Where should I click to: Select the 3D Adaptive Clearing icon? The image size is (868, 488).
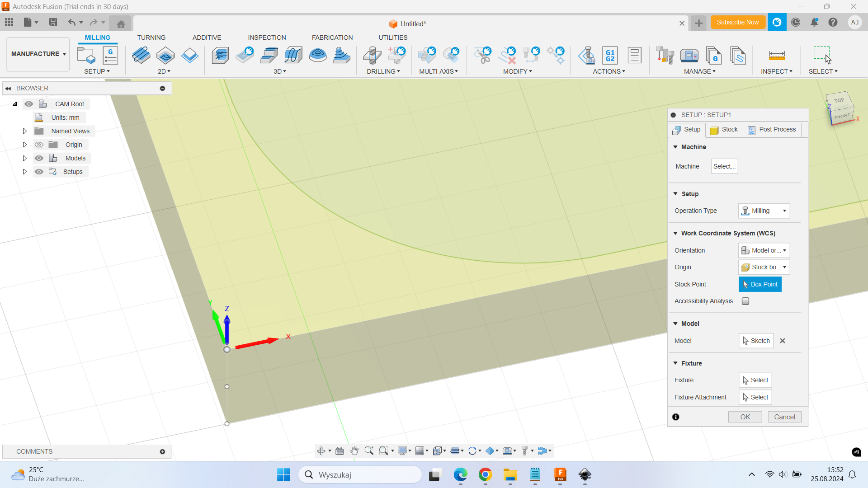[220, 56]
